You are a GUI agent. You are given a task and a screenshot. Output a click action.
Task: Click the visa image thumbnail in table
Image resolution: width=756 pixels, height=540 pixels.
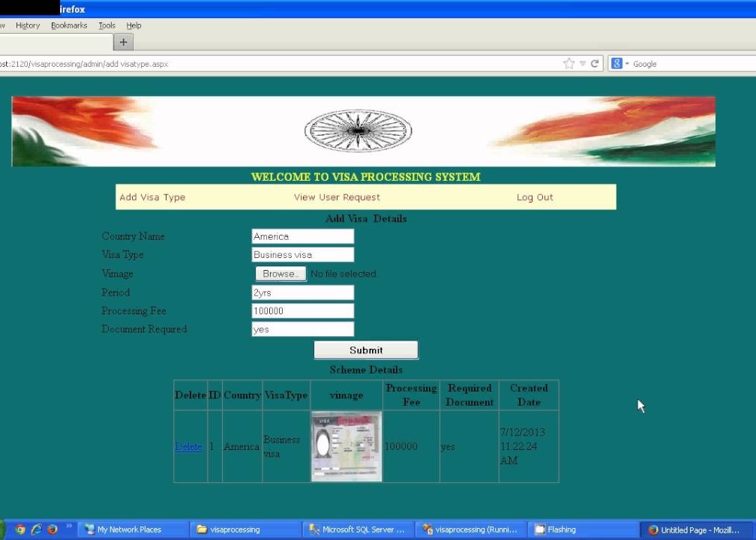click(346, 446)
